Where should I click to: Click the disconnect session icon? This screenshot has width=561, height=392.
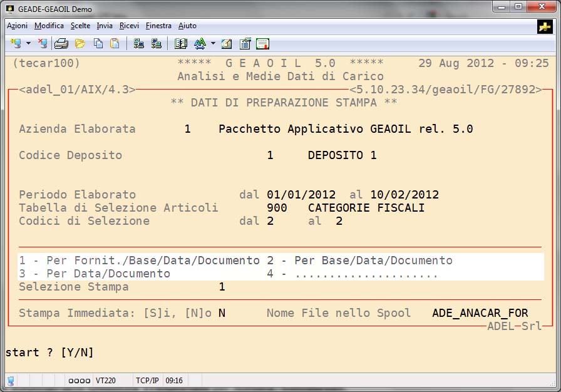[42, 44]
